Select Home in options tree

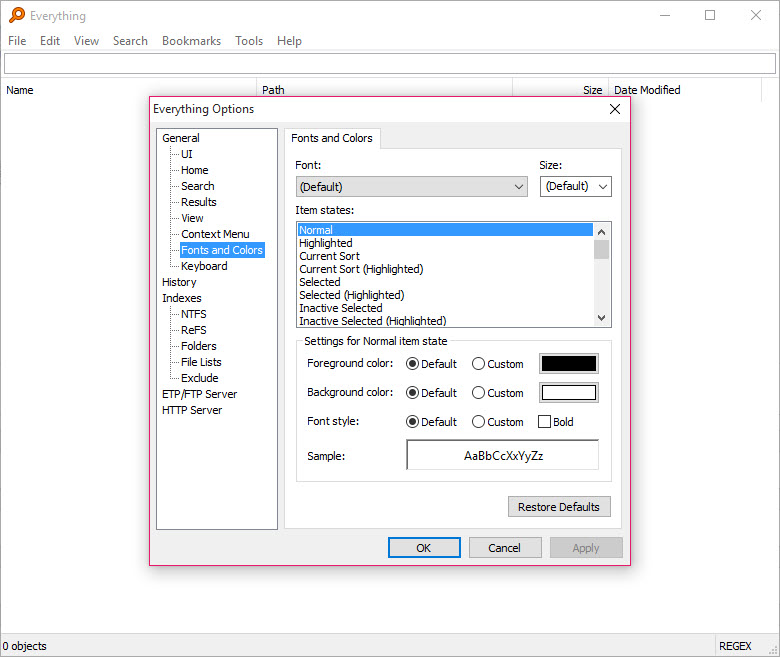click(x=195, y=170)
